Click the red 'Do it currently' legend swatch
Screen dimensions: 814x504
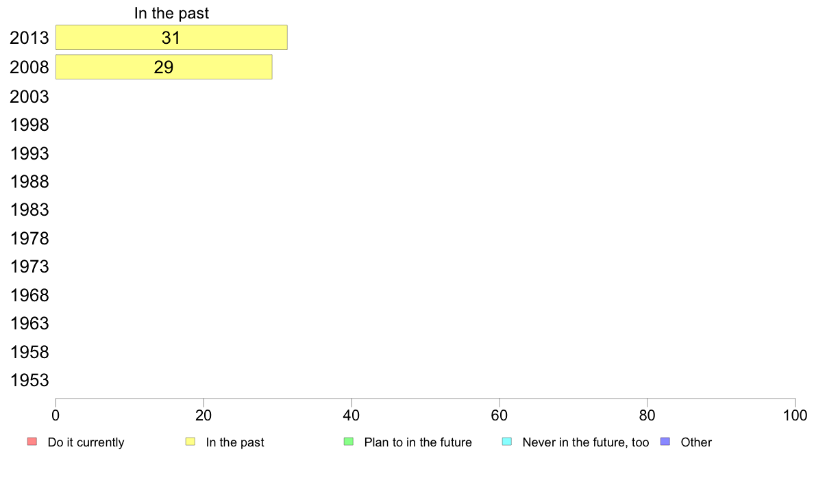point(32,442)
